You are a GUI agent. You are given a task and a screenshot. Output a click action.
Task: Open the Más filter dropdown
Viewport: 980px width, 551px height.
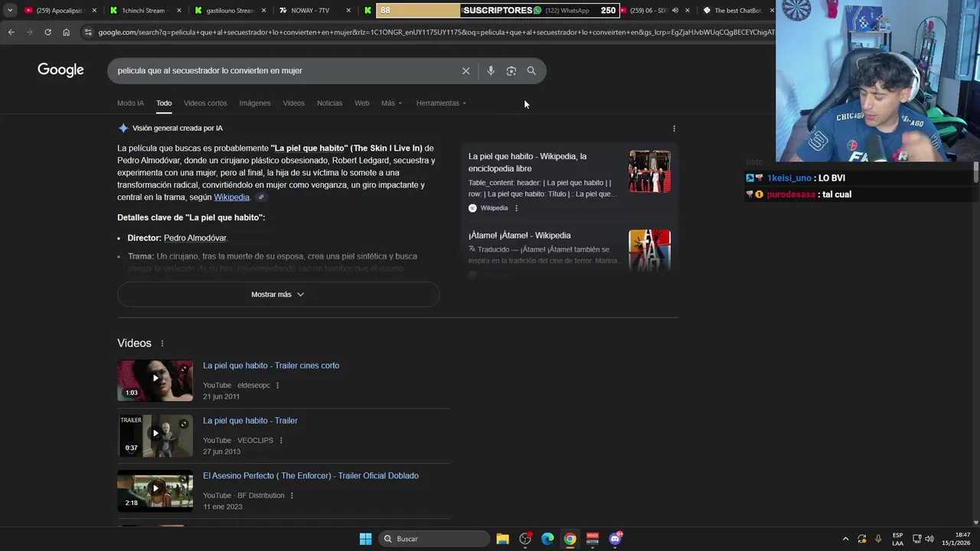391,103
